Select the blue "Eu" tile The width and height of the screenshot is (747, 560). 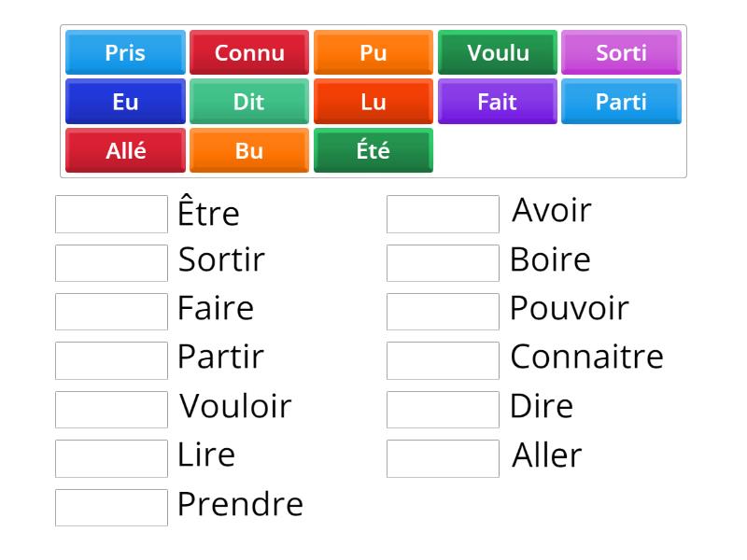pos(124,102)
